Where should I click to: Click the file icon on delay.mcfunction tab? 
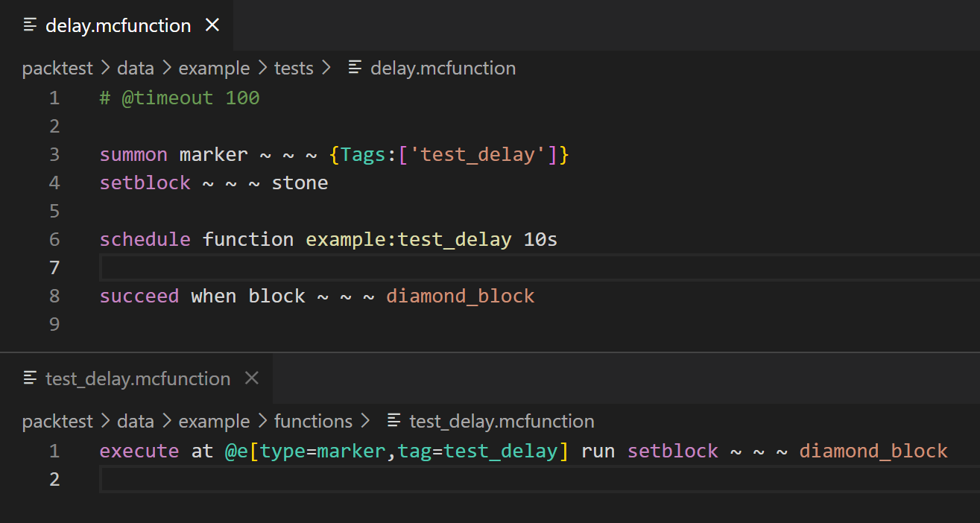click(x=29, y=25)
